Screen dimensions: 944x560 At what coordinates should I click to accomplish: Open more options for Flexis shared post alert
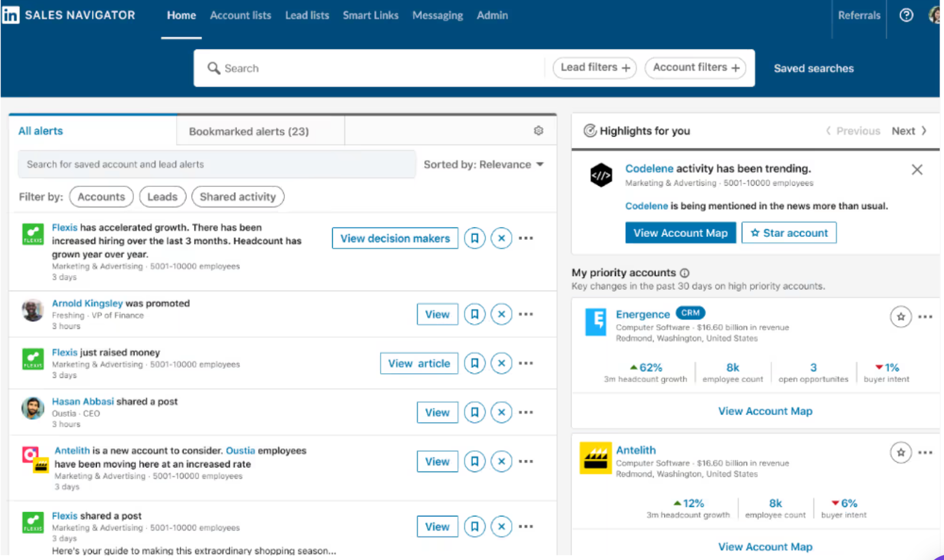coord(526,526)
